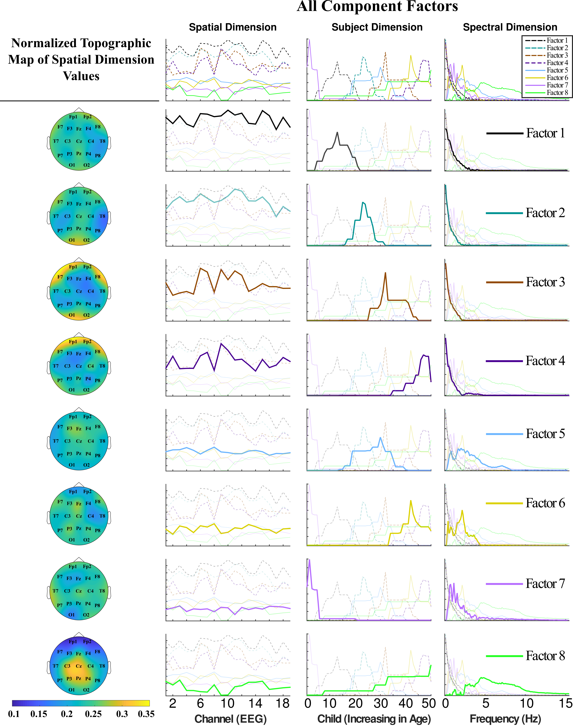Select the Factor 1 subject dimension plot
Viewport: 573px width, 728px height.
click(x=369, y=140)
